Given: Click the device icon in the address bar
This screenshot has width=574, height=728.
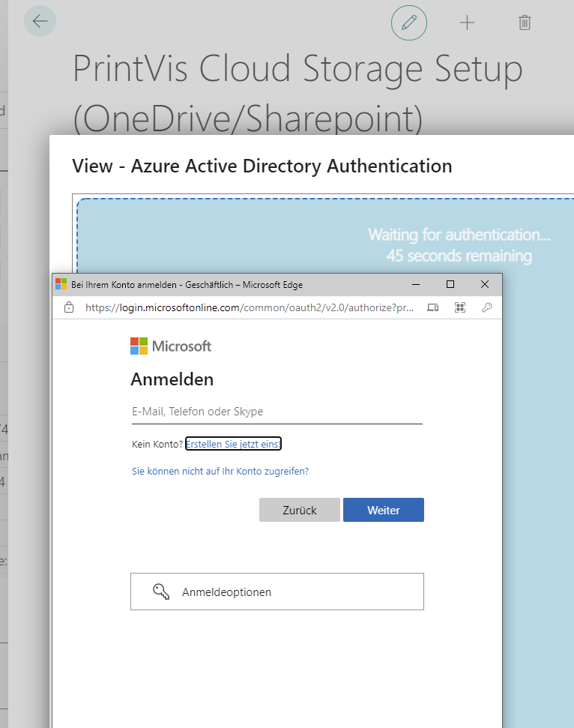Looking at the screenshot, I should coord(432,307).
